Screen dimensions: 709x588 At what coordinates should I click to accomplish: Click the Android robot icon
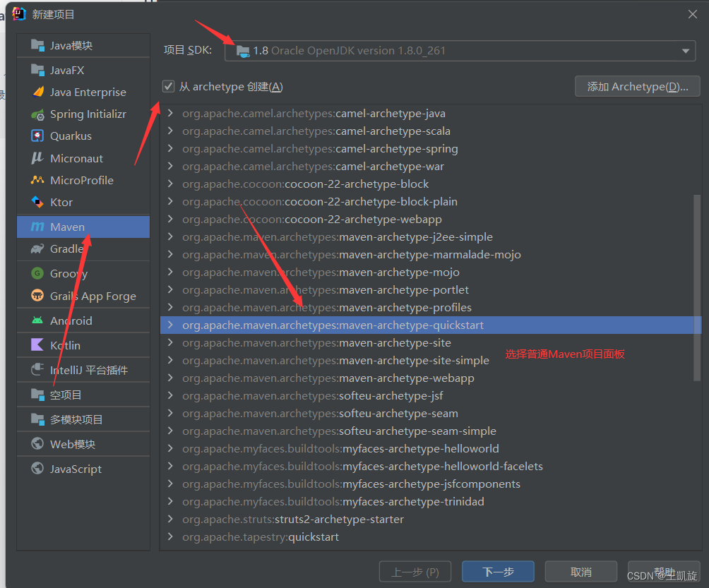[37, 320]
